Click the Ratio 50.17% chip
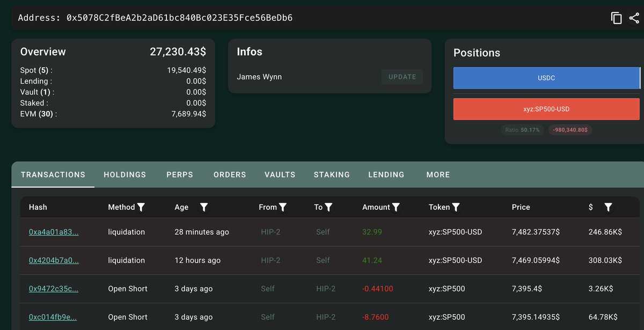This screenshot has width=644, height=330. coord(523,130)
